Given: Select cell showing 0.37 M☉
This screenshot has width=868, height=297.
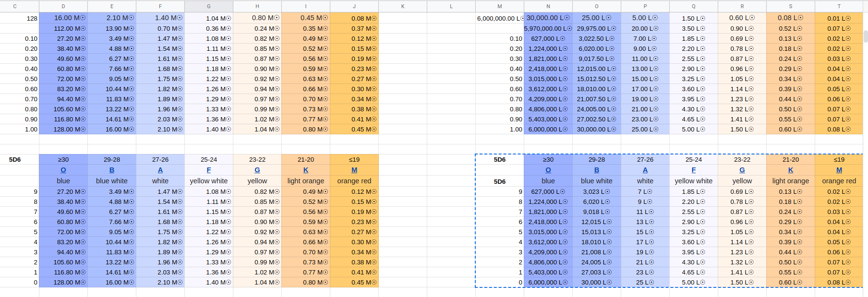Looking at the screenshot, I should tap(354, 28).
